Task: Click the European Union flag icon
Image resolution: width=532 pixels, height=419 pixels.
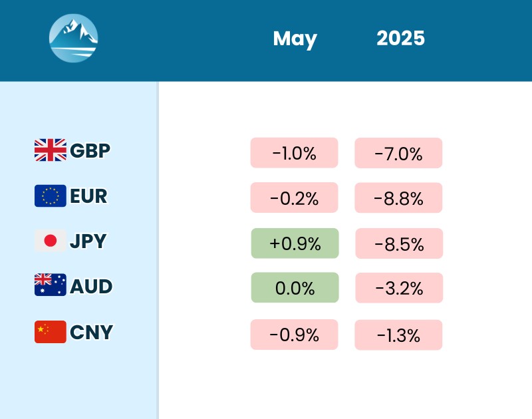Action: pos(51,196)
